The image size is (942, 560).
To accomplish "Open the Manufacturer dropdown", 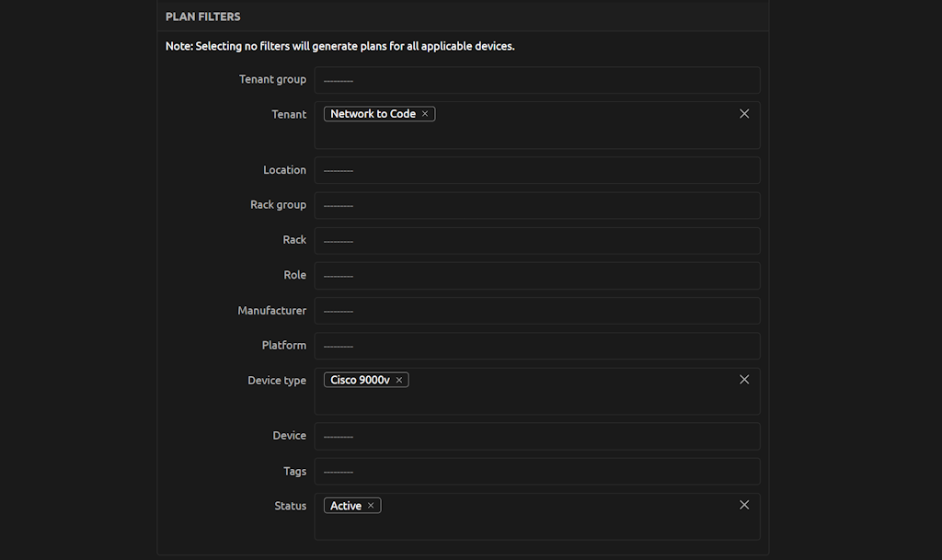I will [x=537, y=310].
